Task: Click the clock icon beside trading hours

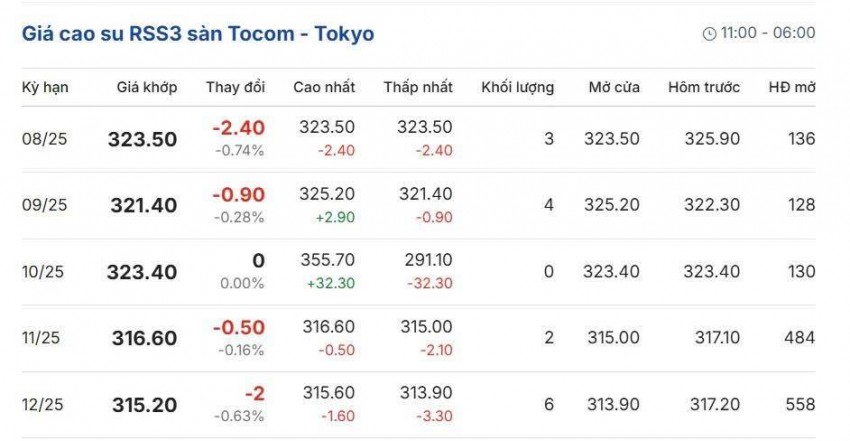Action: tap(710, 34)
